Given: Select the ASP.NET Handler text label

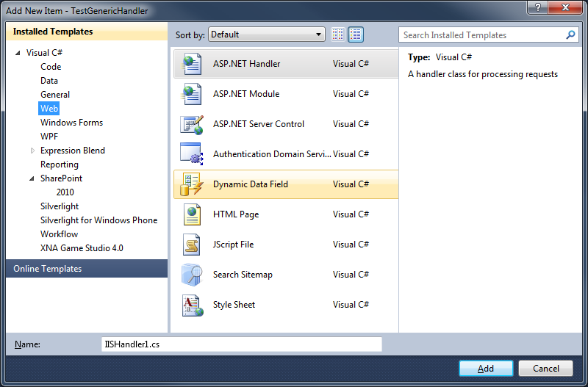Looking at the screenshot, I should coord(246,64).
